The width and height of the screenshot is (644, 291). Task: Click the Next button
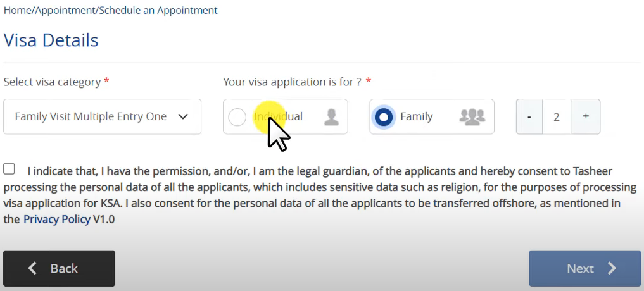(x=585, y=268)
